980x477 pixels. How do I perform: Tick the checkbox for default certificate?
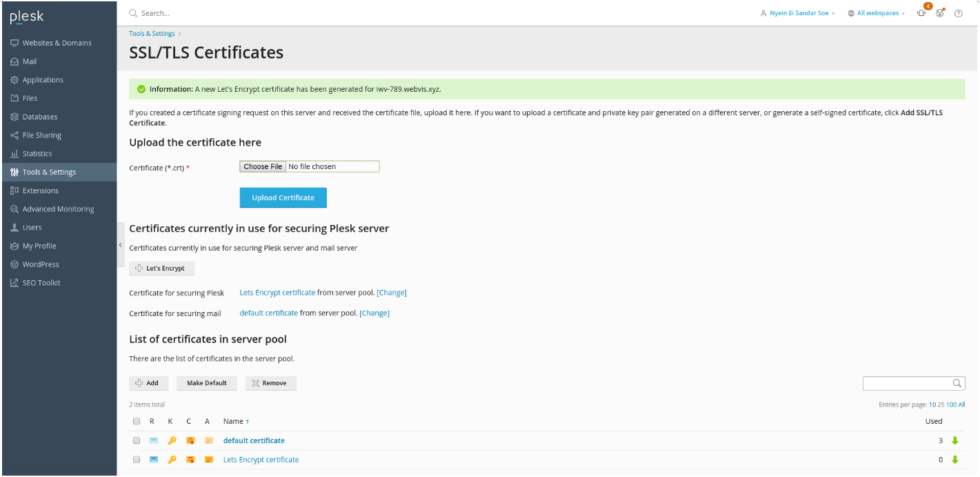tap(137, 440)
